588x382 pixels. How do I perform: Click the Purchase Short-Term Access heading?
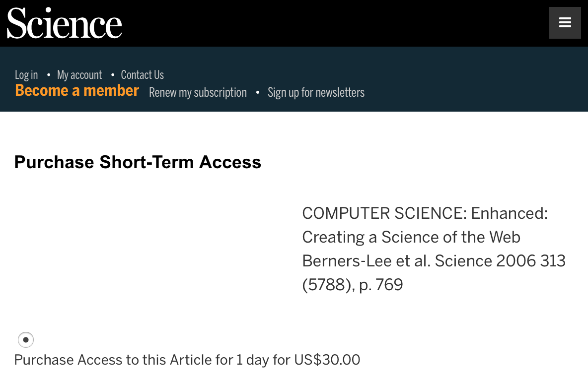point(138,162)
